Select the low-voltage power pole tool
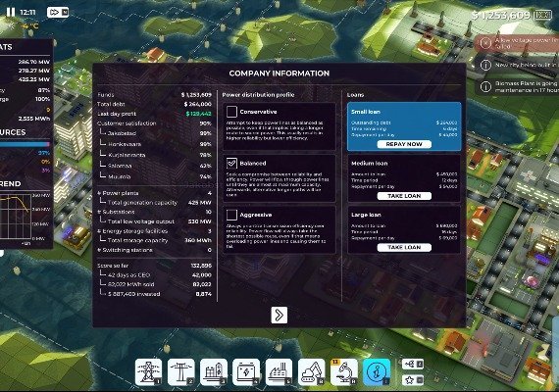559x392 pixels. pos(180,372)
